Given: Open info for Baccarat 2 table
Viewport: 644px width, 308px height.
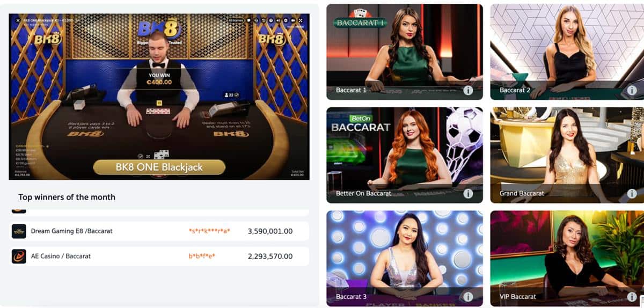Looking at the screenshot, I should pos(632,90).
